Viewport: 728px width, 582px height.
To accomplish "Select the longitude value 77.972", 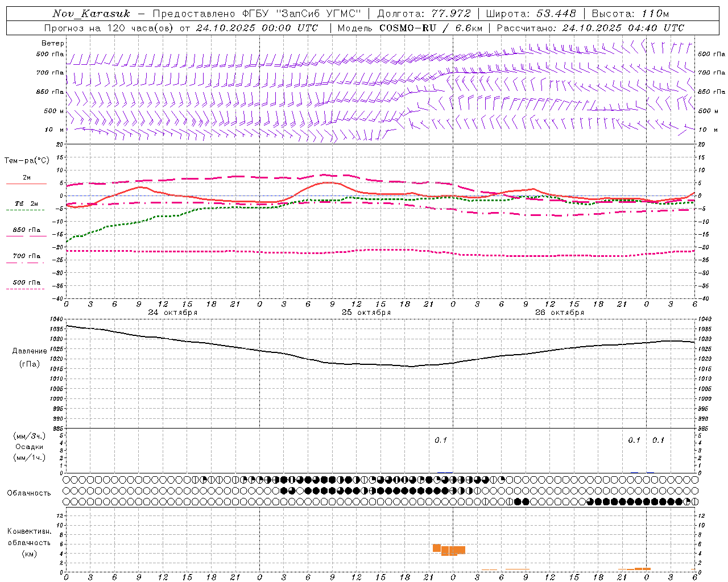I will pos(451,14).
